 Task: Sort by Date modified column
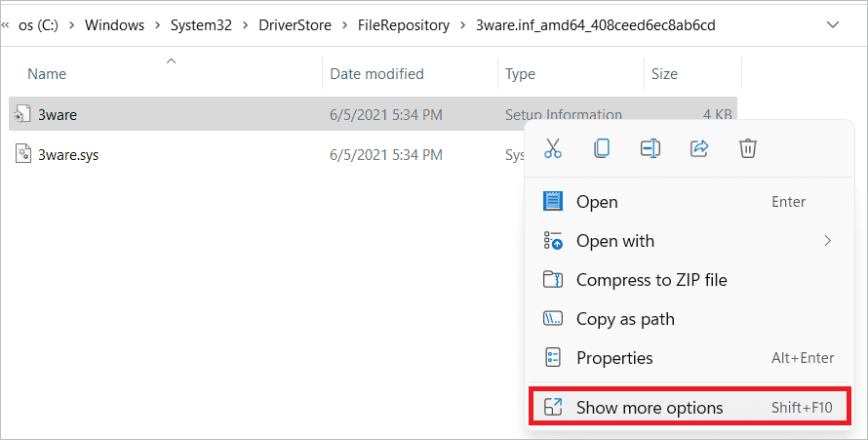[x=377, y=74]
